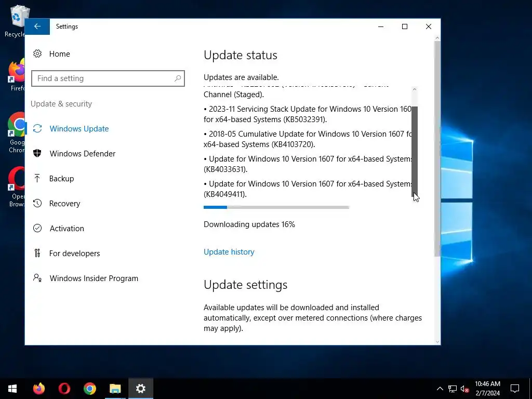Open the muted volume tray icon
The image size is (532, 399).
(465, 389)
